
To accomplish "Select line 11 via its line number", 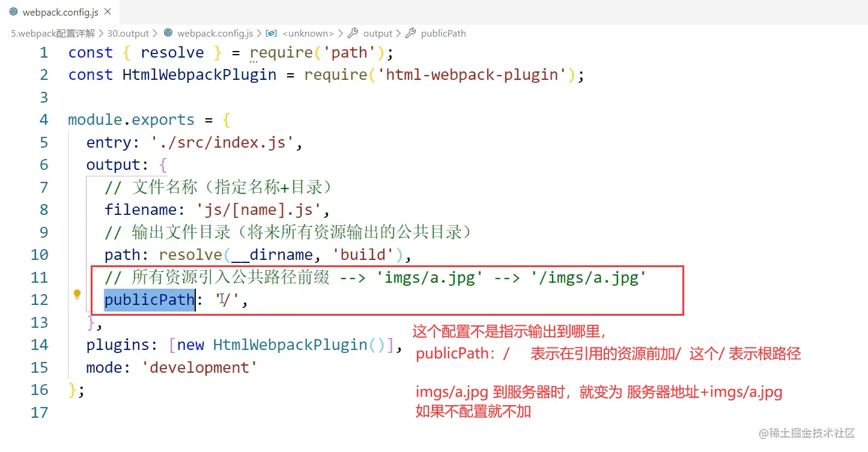I will (40, 278).
